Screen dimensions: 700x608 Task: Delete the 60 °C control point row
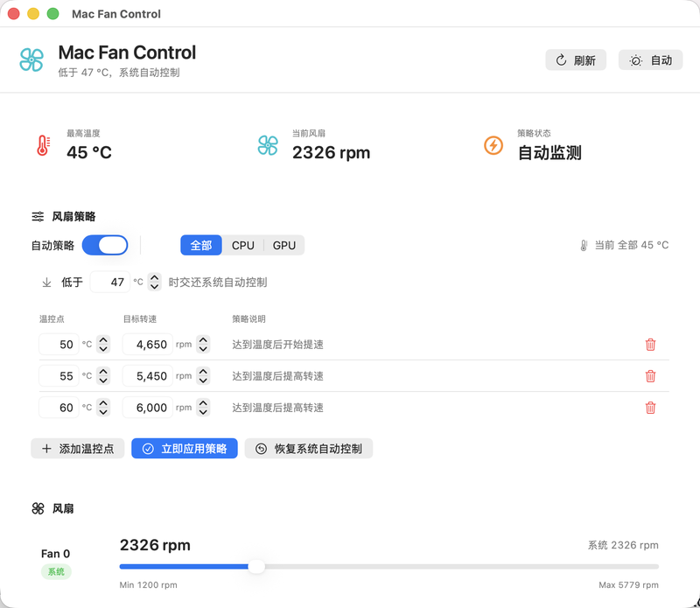pos(650,408)
